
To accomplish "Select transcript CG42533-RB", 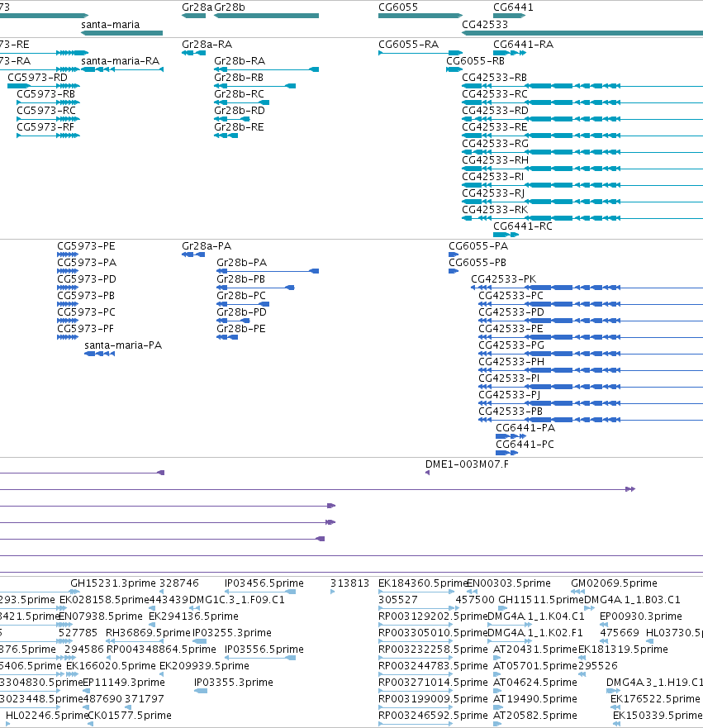I will [582, 86].
